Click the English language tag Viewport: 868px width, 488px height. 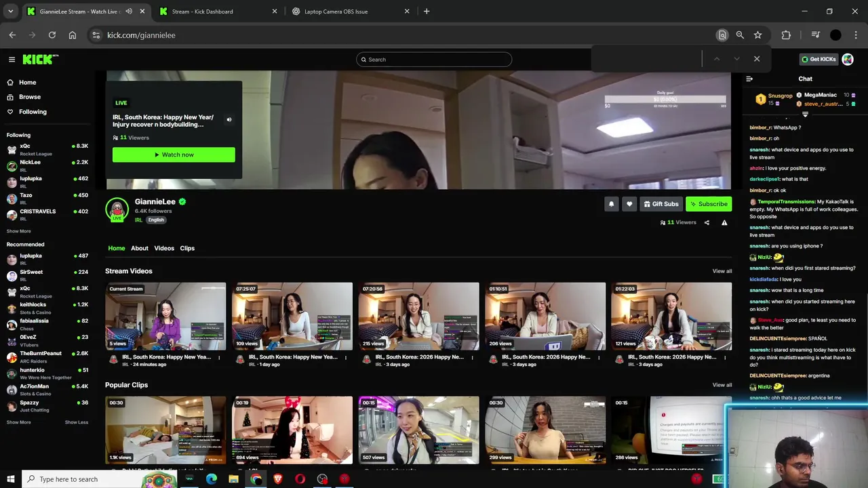pos(156,220)
